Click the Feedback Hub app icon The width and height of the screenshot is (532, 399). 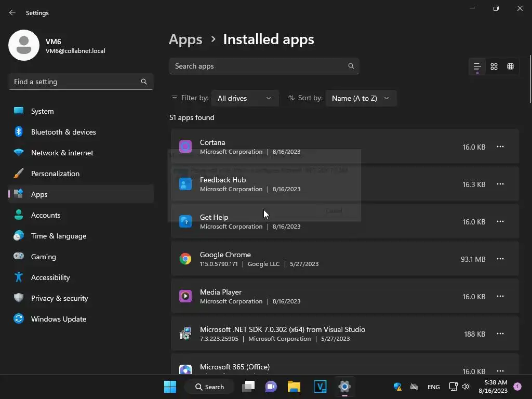[x=185, y=184]
